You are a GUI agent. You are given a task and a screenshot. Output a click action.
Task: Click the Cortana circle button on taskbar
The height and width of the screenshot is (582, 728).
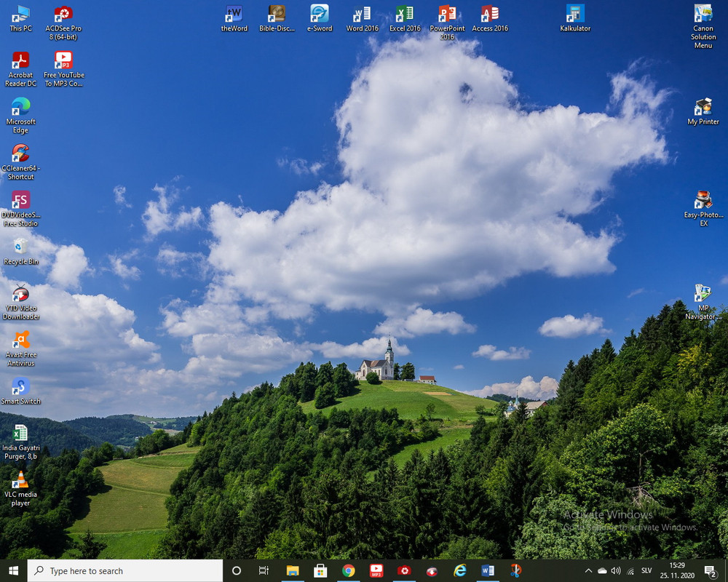coord(237,570)
